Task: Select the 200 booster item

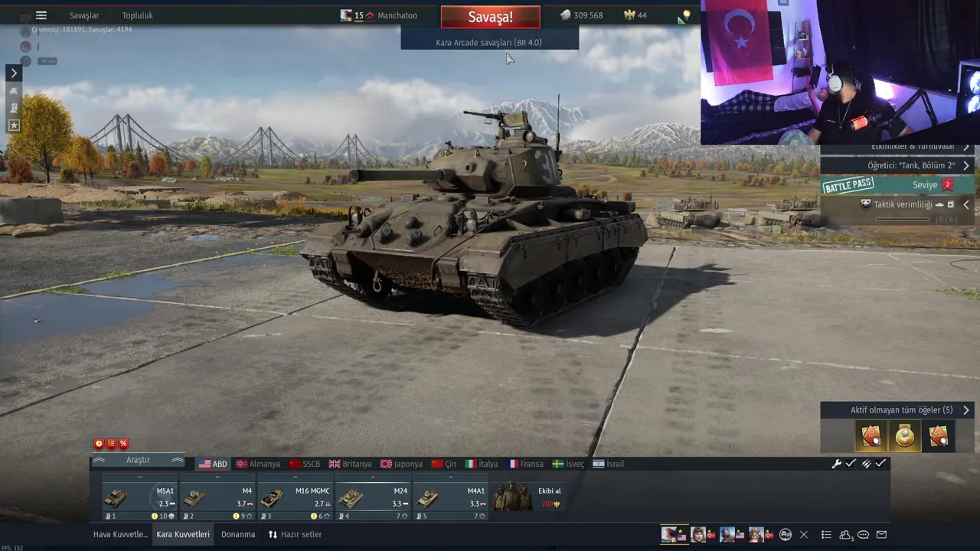Action: click(x=939, y=436)
